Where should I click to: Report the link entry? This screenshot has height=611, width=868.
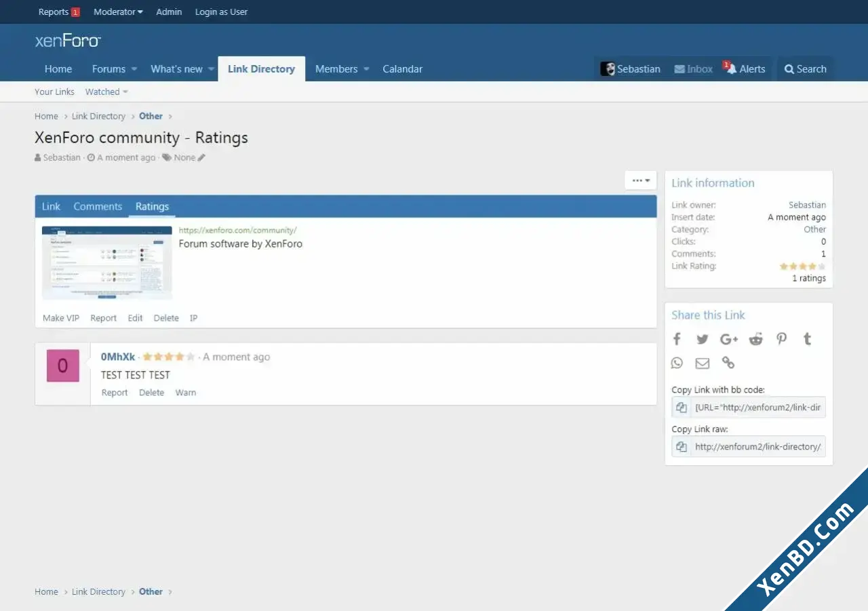coord(104,318)
